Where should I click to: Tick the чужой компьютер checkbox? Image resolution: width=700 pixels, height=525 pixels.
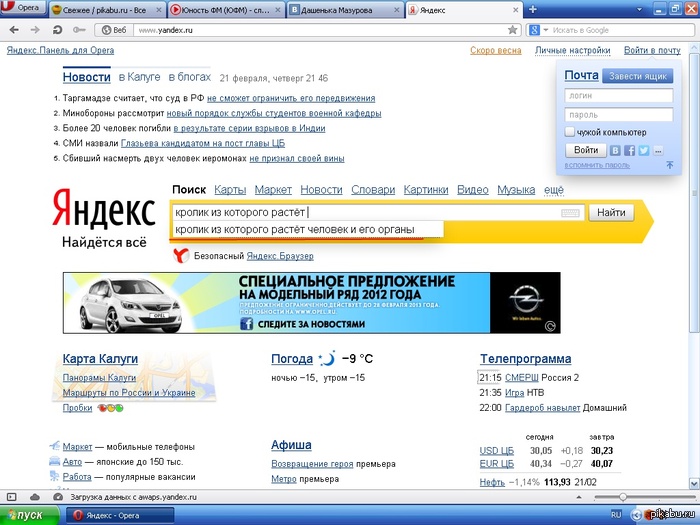click(570, 132)
